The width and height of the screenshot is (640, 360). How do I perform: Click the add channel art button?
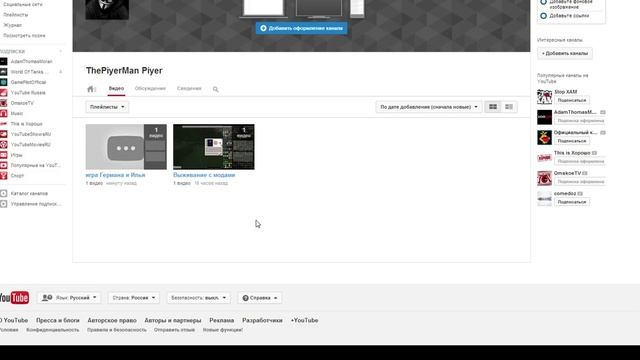point(302,28)
